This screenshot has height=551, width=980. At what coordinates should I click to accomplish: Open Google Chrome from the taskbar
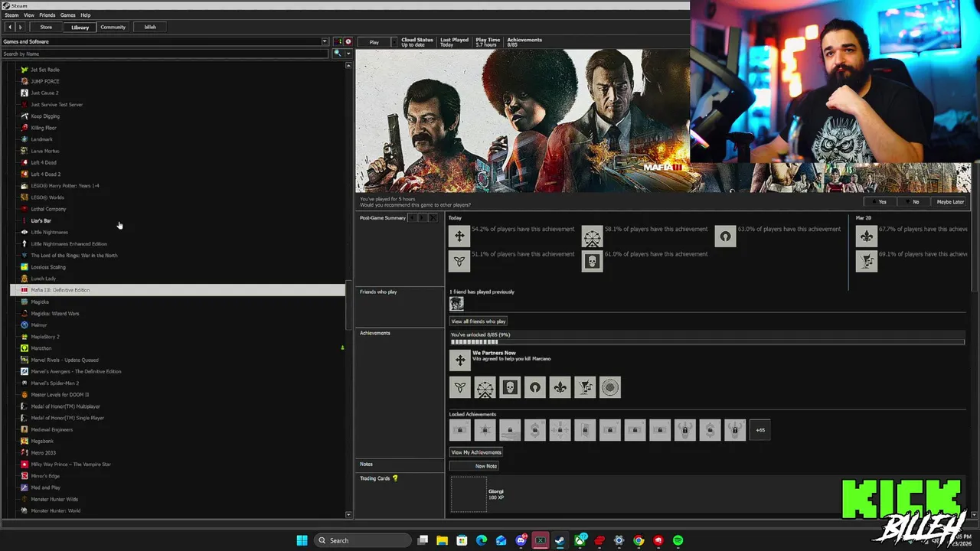[x=639, y=540]
